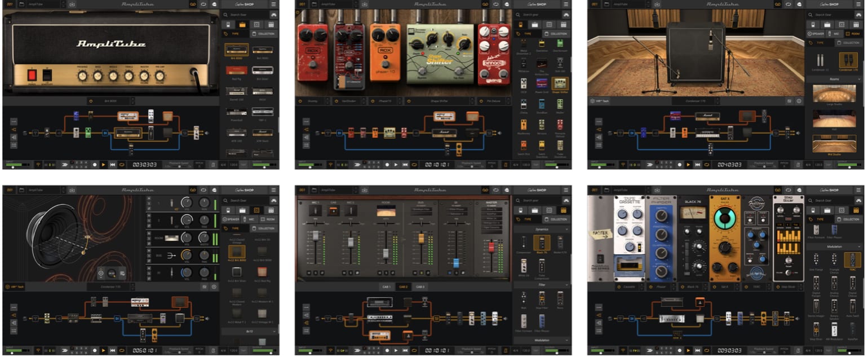Flip the standby switch on the AmpliTube amp
This screenshot has width=868, height=357.
tap(47, 74)
